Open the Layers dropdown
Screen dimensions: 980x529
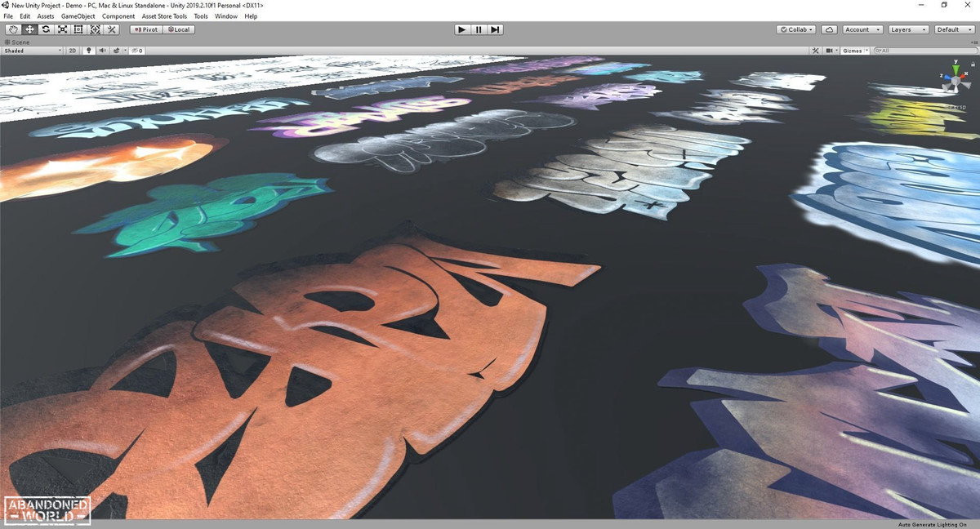908,29
